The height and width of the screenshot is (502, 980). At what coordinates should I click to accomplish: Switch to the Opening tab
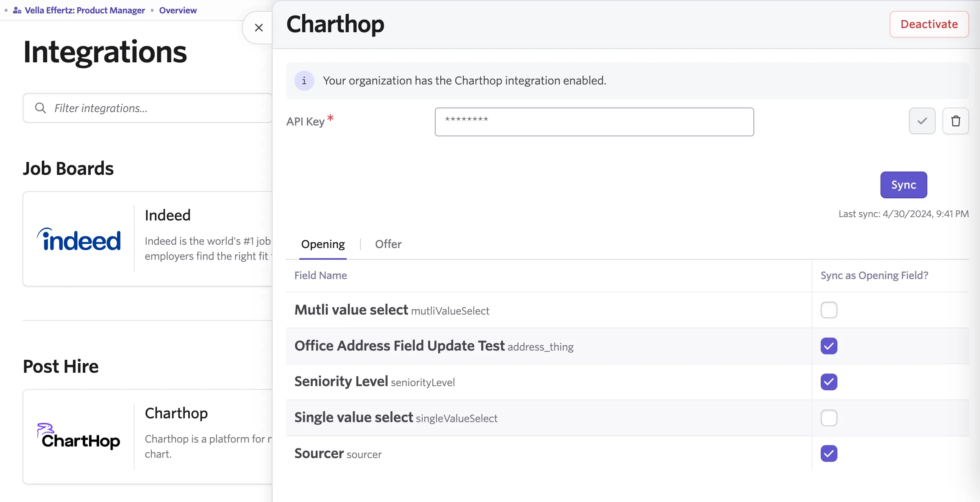coord(323,244)
